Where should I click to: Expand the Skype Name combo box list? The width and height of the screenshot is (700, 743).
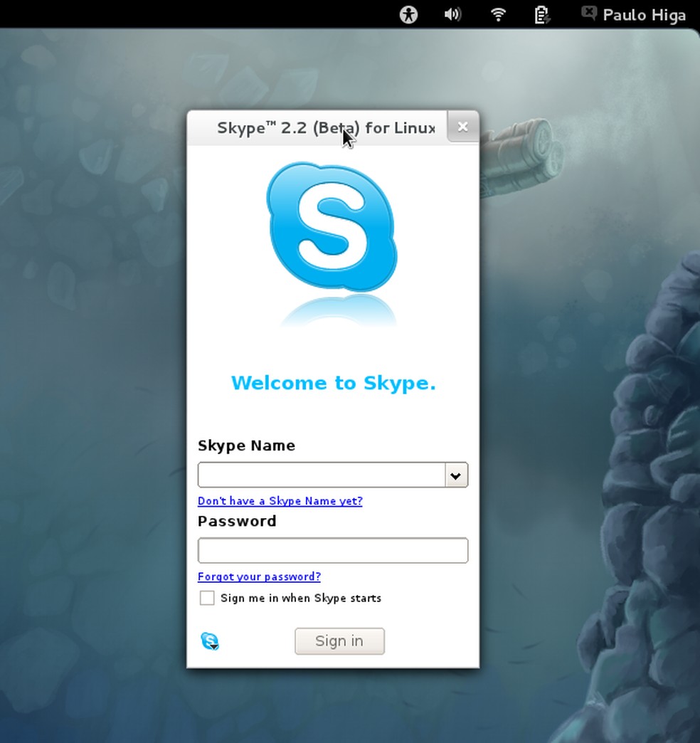point(456,475)
